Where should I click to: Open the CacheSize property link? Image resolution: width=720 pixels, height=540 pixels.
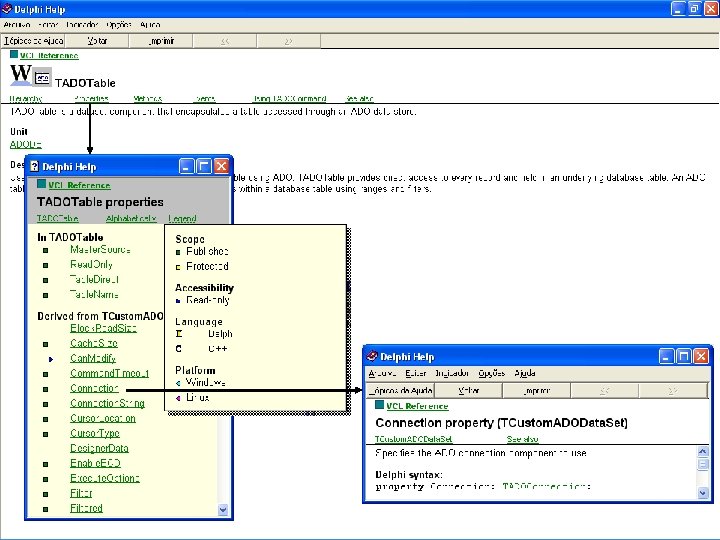[x=94, y=343]
